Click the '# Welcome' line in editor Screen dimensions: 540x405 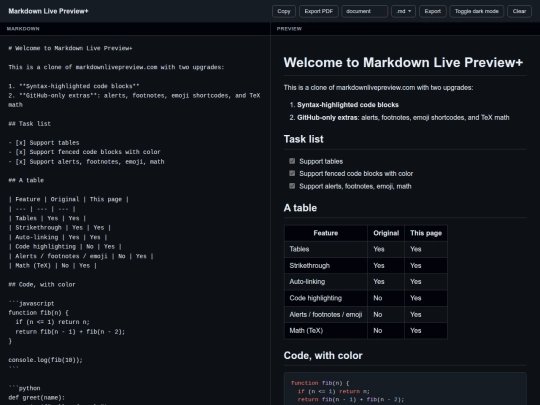70,48
